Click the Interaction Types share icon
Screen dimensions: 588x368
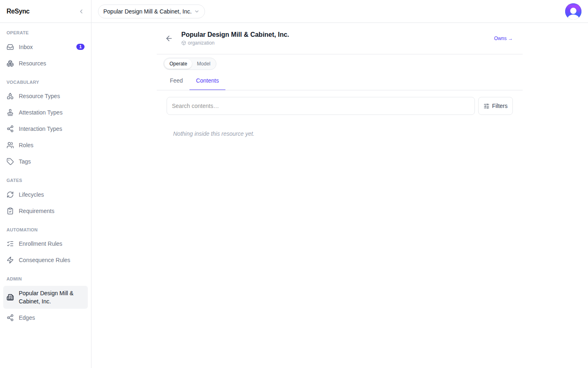click(x=10, y=129)
